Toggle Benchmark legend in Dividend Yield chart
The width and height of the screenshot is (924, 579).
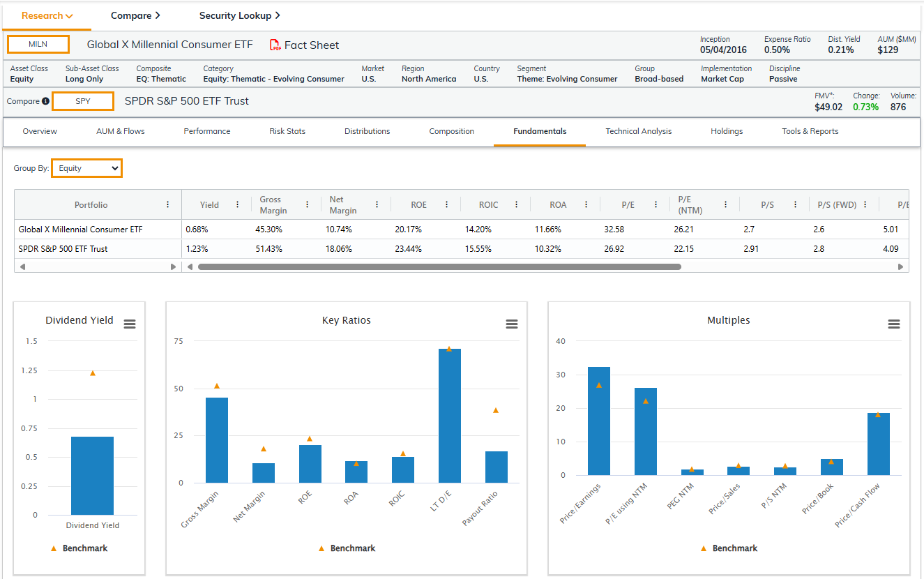(x=79, y=548)
